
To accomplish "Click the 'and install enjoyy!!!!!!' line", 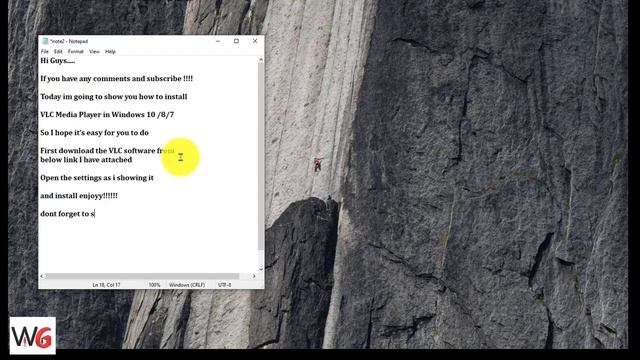I will [79, 196].
